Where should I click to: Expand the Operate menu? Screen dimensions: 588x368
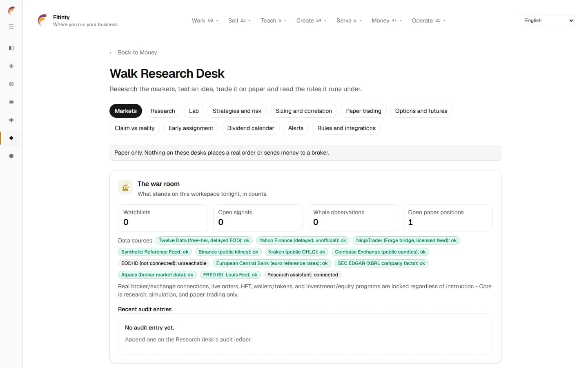(428, 20)
